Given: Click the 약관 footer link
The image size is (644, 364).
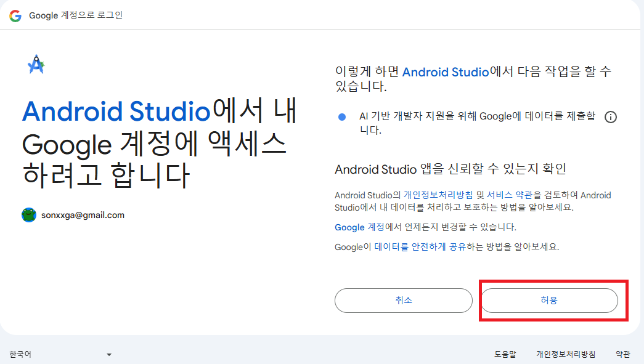Looking at the screenshot, I should (x=622, y=354).
